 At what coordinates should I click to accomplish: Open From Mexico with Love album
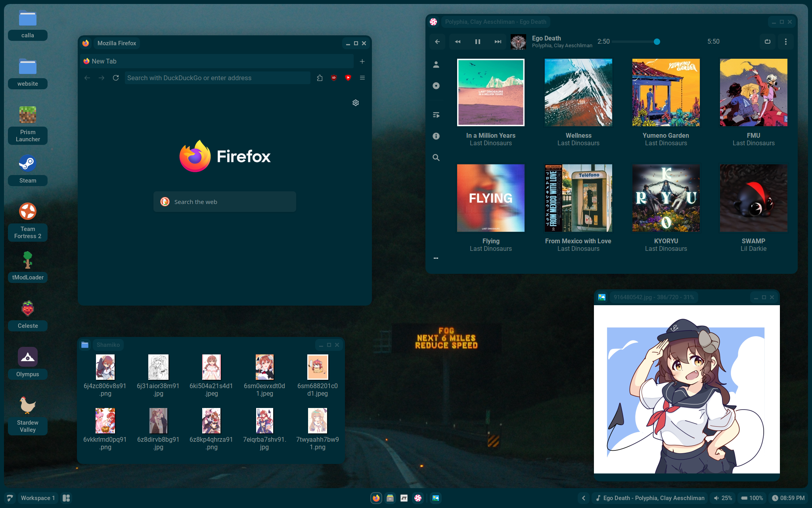coord(578,198)
